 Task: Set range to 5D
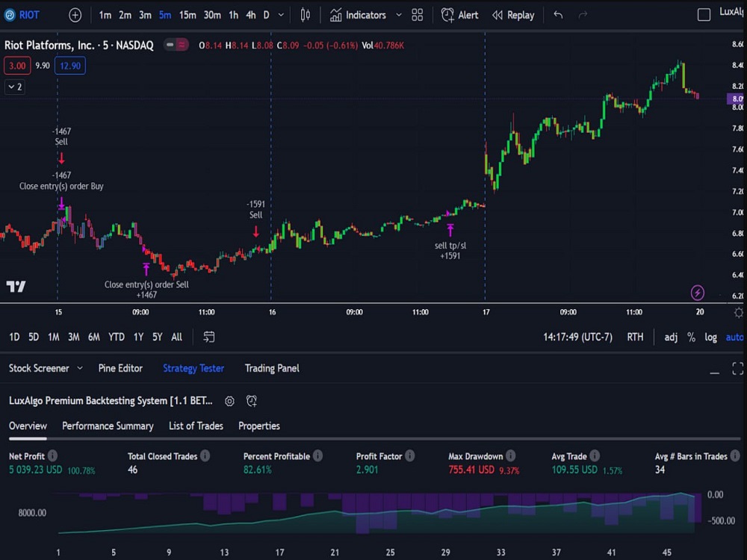click(34, 337)
